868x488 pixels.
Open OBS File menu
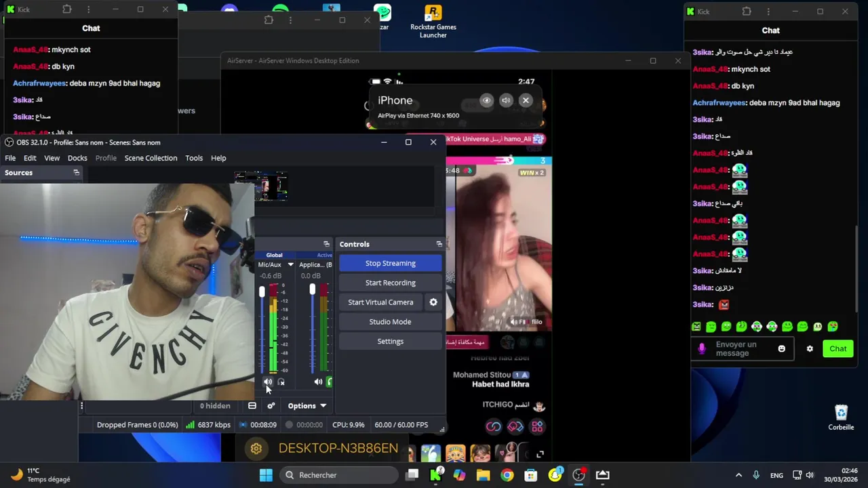coord(10,158)
